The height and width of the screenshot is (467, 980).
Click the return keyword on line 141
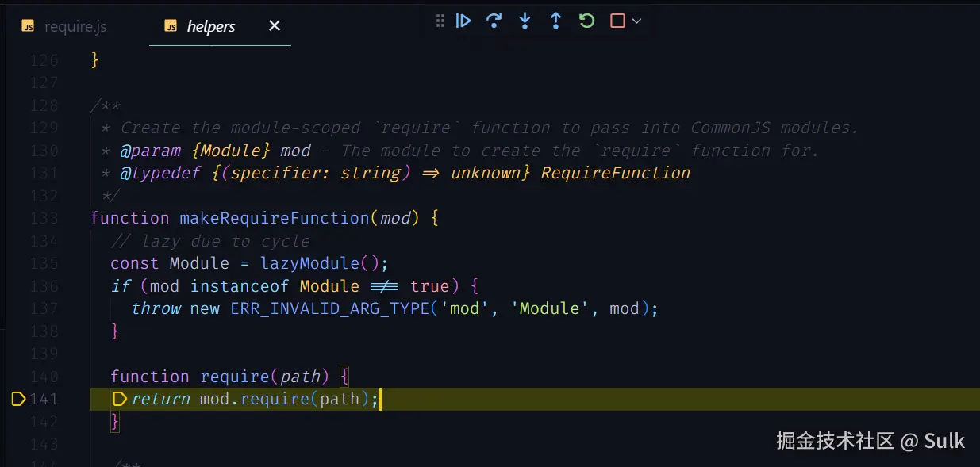(160, 399)
